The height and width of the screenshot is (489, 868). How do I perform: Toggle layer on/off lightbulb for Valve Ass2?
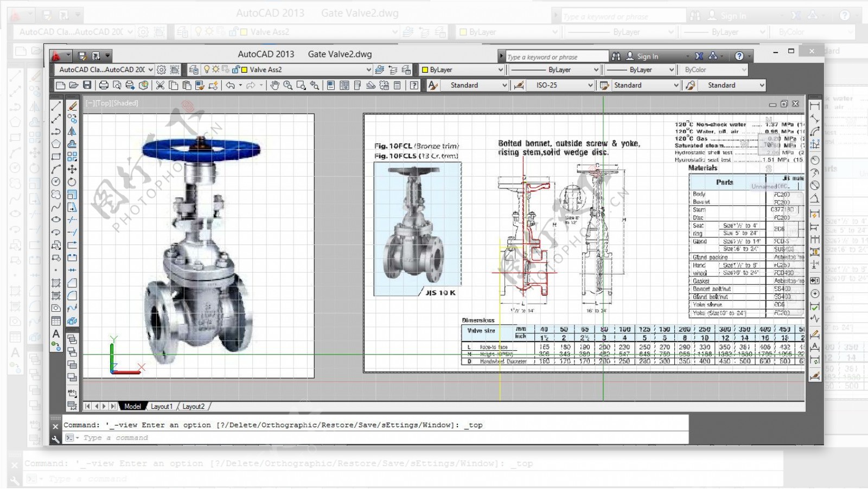coord(207,69)
